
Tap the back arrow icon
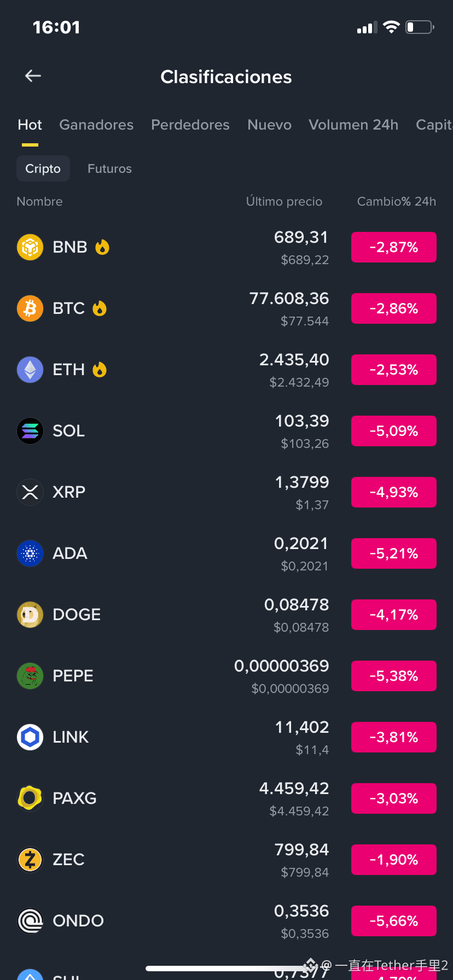(33, 76)
